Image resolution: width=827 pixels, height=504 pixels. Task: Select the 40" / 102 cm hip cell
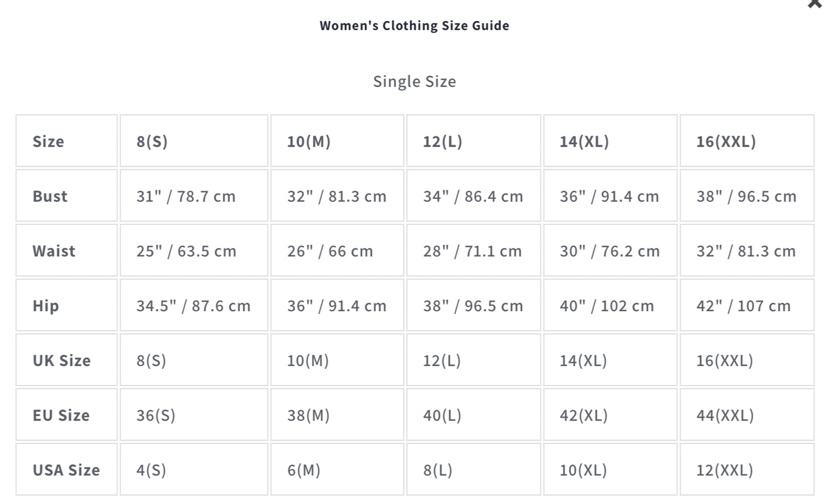(x=608, y=305)
